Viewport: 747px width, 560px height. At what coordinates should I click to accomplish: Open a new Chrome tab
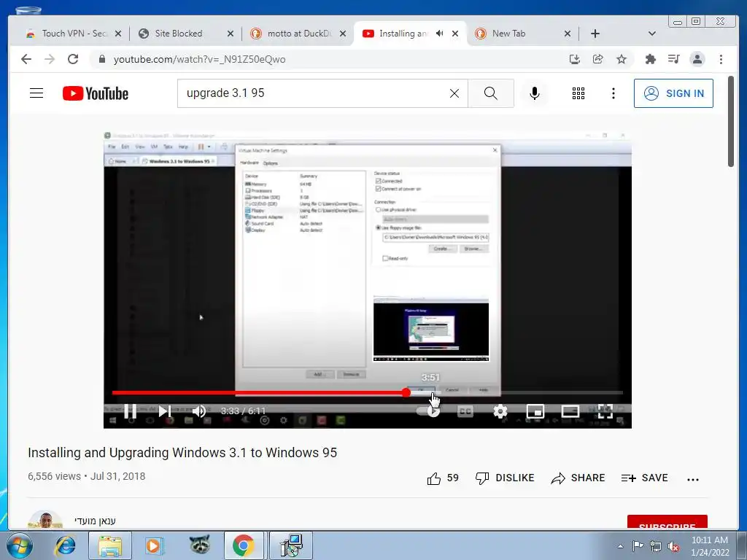pos(595,34)
